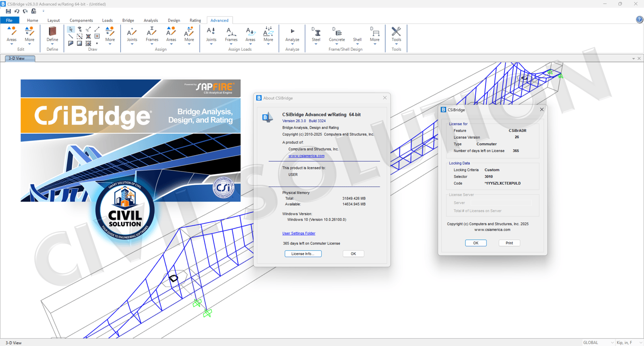Click the "CSiBrADR" feature value
The height and width of the screenshot is (346, 644).
(x=517, y=130)
